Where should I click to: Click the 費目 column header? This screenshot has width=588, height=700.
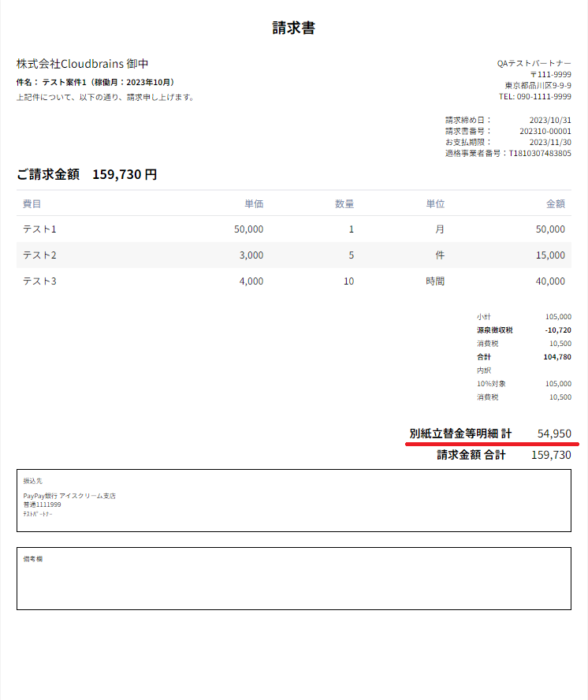coord(32,204)
